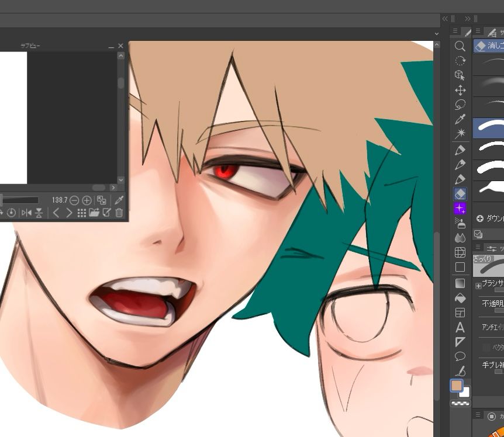Select the Lasso selection tool

460,105
